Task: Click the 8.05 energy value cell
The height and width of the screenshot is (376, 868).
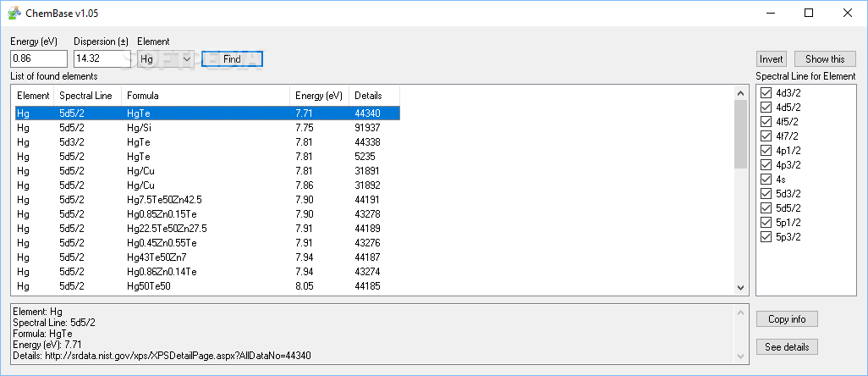Action: (304, 285)
